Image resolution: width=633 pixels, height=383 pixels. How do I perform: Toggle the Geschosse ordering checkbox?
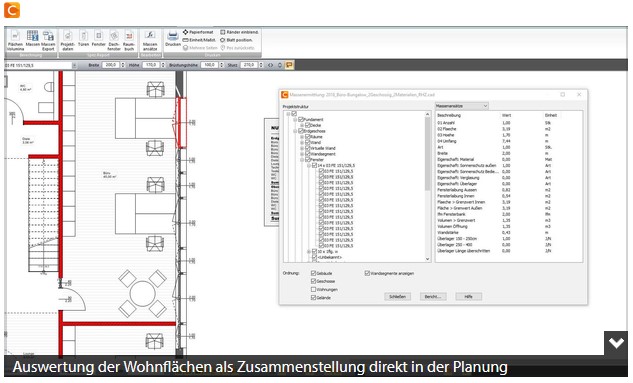coord(313,281)
